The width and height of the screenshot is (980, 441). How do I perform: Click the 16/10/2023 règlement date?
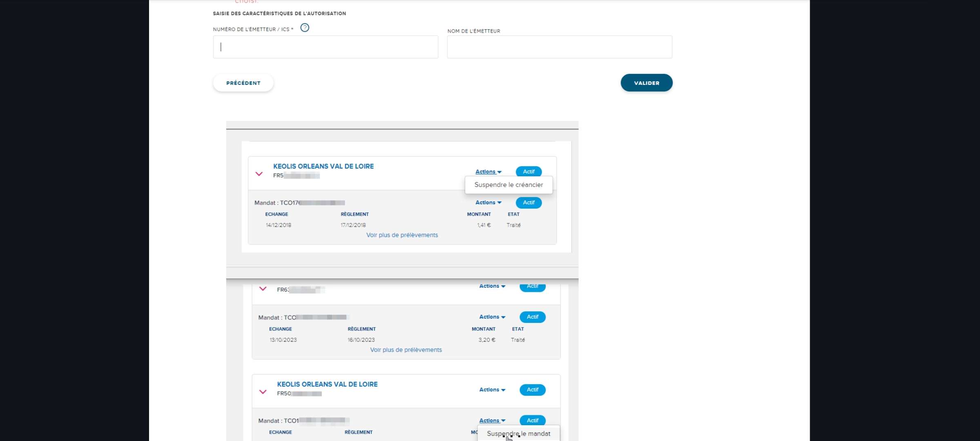[x=361, y=340]
